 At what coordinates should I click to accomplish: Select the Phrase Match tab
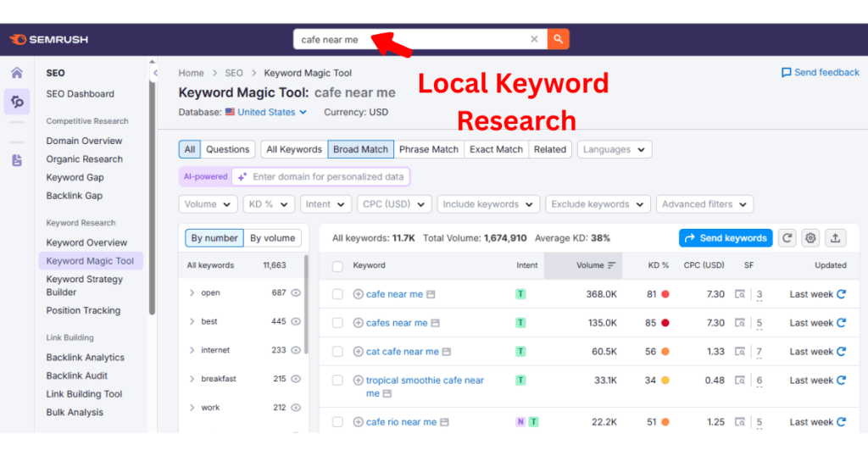428,149
